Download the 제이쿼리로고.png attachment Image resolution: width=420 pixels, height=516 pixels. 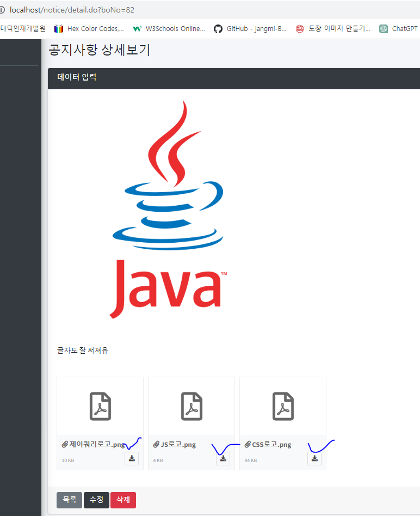pyautogui.click(x=132, y=458)
